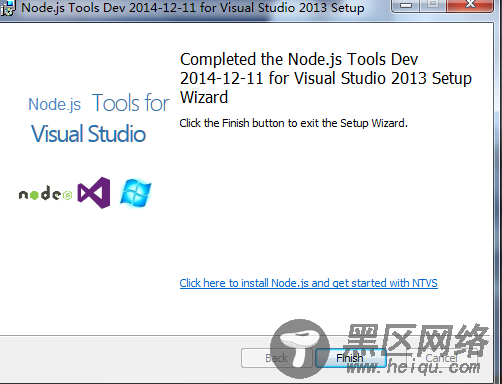This screenshot has height=384, width=502.
Task: Click the green node.js logo
Action: pos(45,193)
